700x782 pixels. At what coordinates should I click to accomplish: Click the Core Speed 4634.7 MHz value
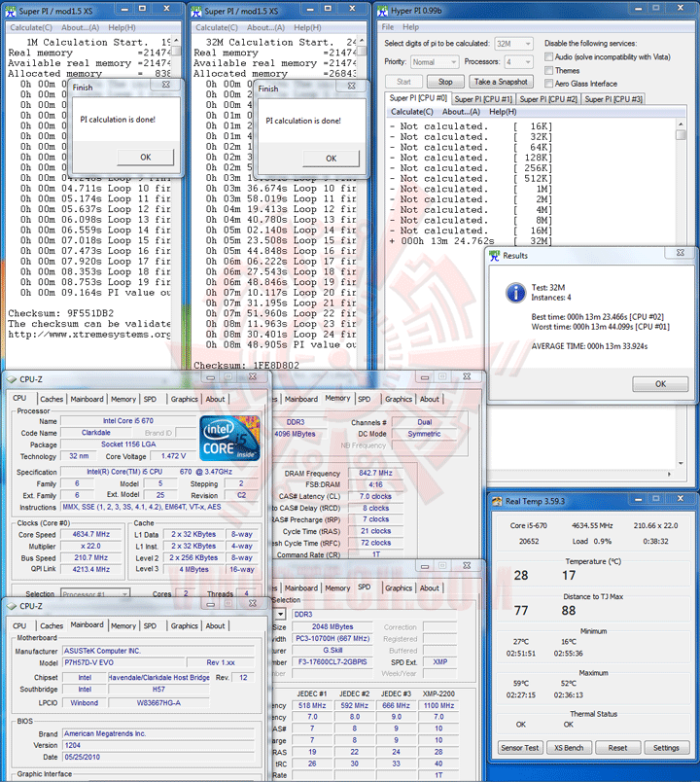(90, 534)
